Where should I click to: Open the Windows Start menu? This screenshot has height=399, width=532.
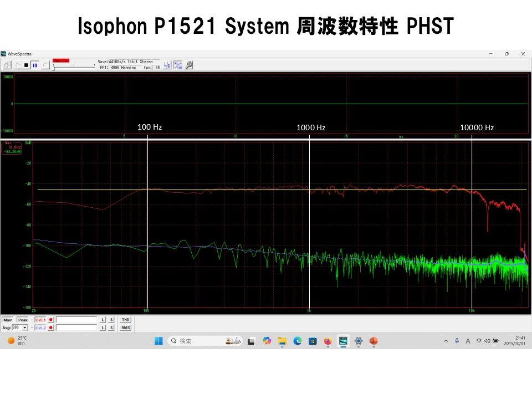pyautogui.click(x=160, y=340)
